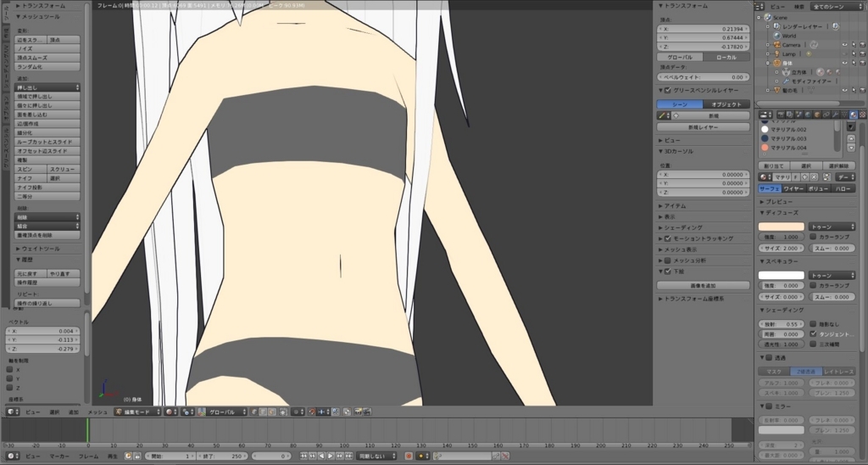
Task: Click the 重複頂点を削除 button
Action: tap(47, 236)
